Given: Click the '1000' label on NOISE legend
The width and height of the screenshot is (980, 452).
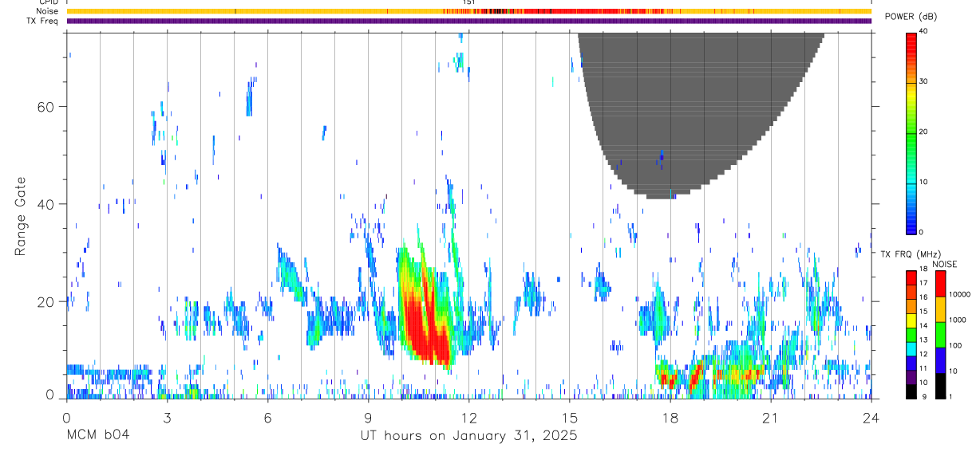Looking at the screenshot, I should click(x=958, y=320).
